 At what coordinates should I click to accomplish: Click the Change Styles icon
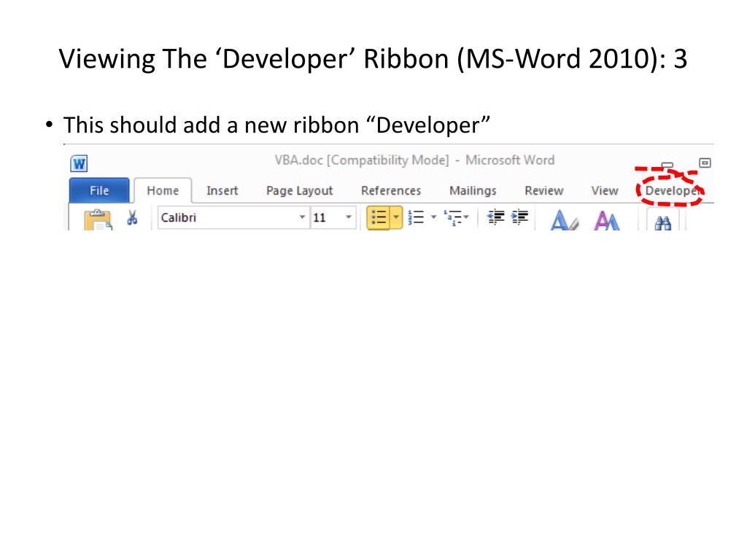click(607, 220)
